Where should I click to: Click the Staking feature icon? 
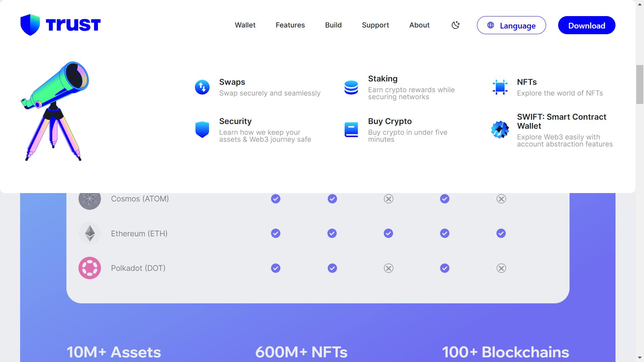pos(351,87)
